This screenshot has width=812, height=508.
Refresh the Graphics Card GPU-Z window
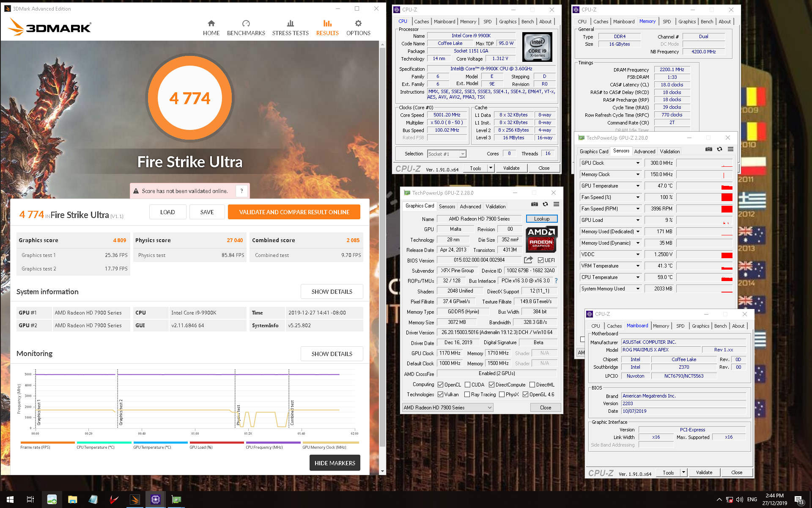pyautogui.click(x=546, y=204)
